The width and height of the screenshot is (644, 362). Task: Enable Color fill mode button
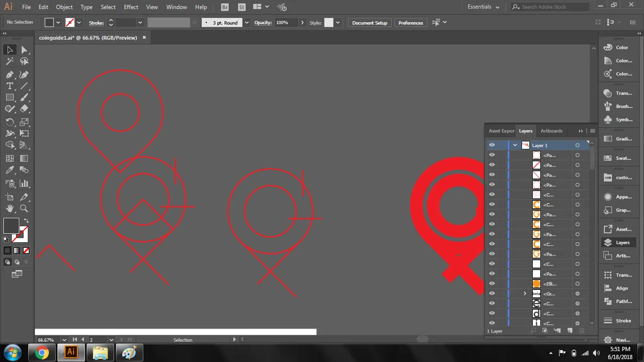7,250
